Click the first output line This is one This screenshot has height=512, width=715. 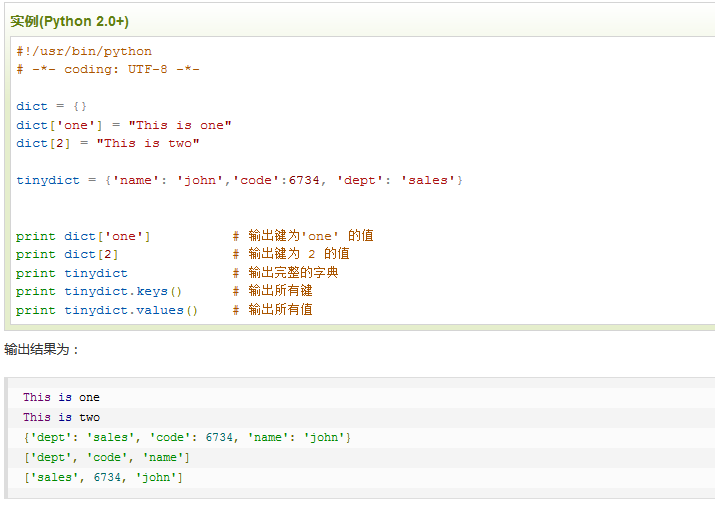click(x=61, y=397)
